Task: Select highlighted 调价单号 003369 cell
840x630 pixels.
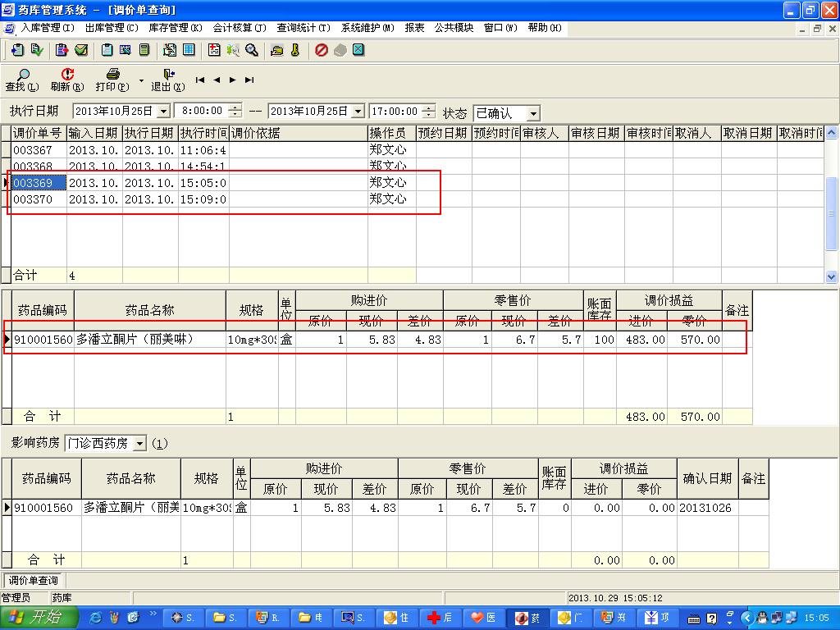Action: [x=39, y=183]
